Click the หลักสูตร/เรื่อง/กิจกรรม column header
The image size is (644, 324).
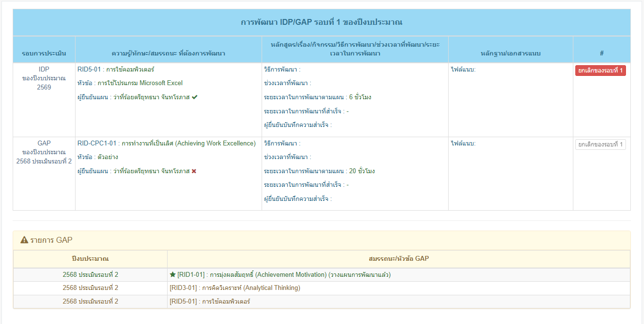[x=355, y=49]
